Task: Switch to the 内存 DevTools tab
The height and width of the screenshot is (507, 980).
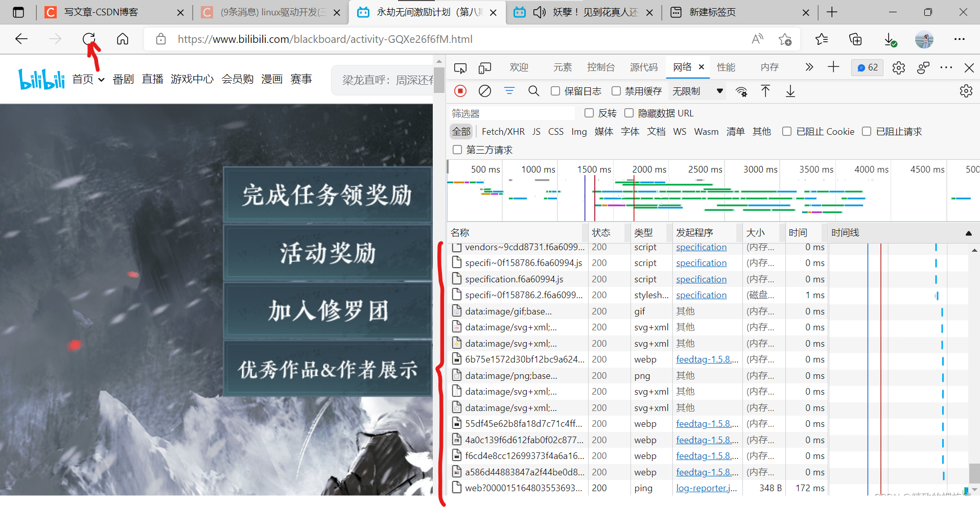Action: 769,67
